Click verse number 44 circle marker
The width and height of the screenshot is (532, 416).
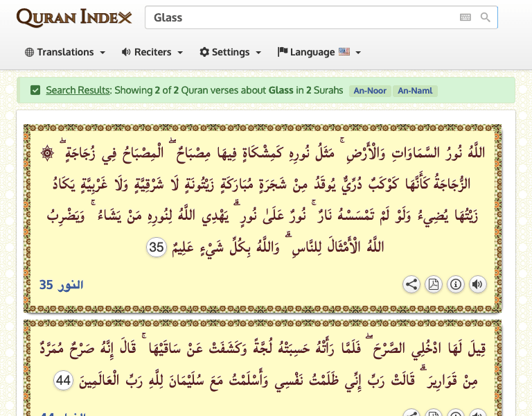pos(64,380)
